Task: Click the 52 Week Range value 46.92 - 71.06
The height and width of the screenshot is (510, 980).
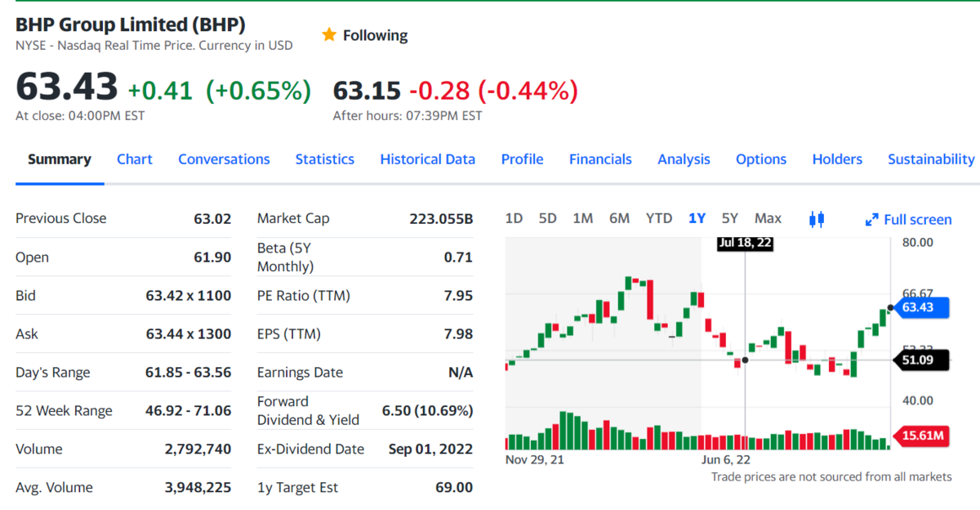Action: click(189, 411)
